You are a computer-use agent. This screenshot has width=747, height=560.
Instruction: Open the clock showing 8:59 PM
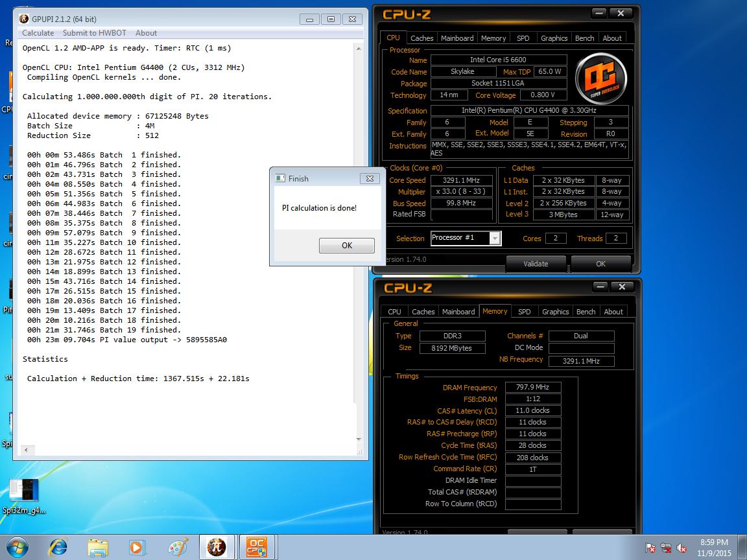tap(714, 548)
